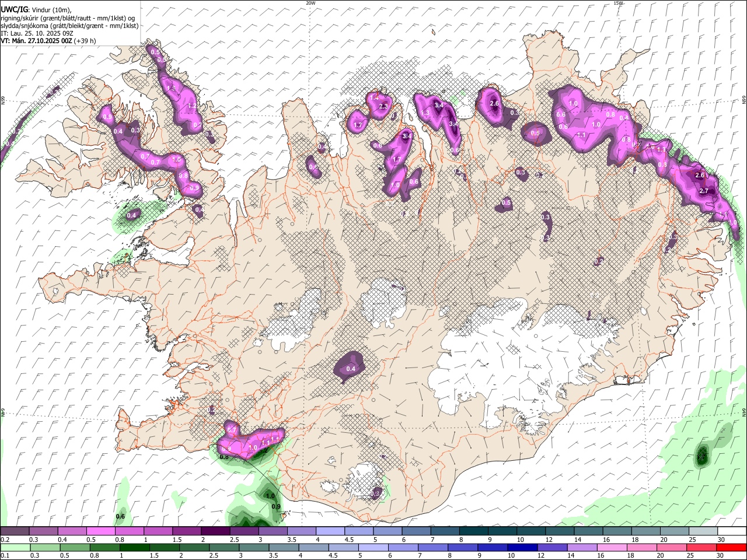Image resolution: width=747 pixels, height=560 pixels.
Task: Click the snow-scale swatch labeled 0.2
Action: click(x=15, y=531)
